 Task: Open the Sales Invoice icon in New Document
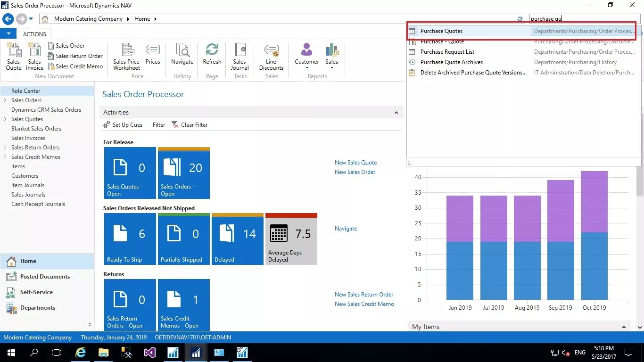(34, 57)
